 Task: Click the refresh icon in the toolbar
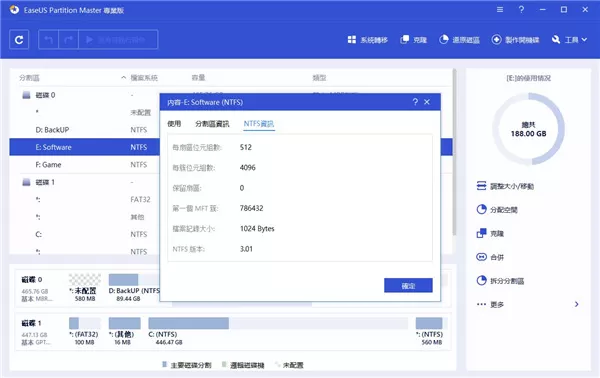click(19, 39)
